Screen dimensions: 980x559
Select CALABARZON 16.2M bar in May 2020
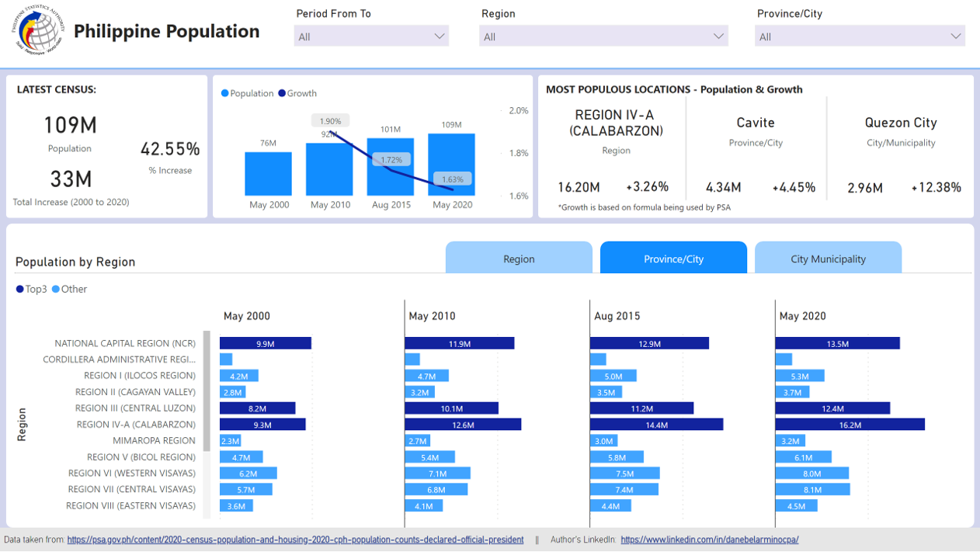[x=850, y=425]
